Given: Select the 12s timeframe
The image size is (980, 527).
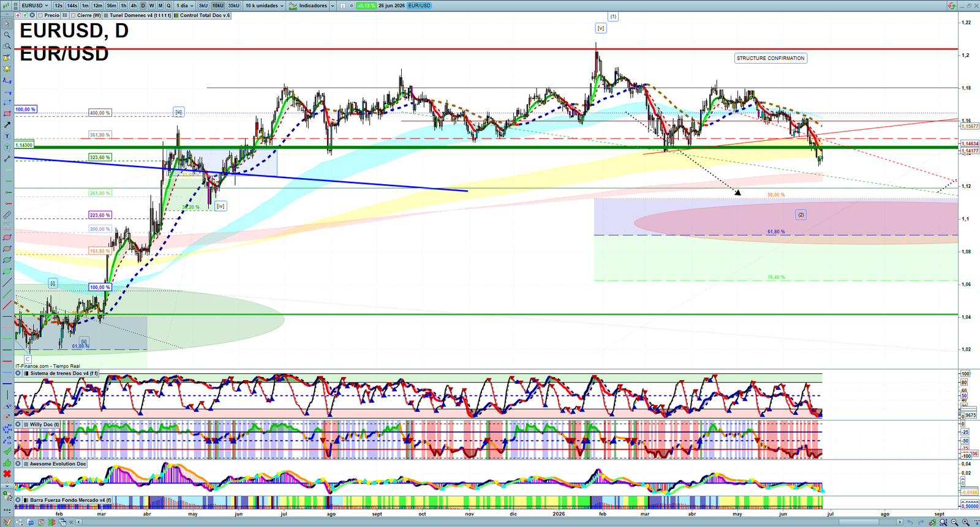Looking at the screenshot, I should pyautogui.click(x=58, y=6).
